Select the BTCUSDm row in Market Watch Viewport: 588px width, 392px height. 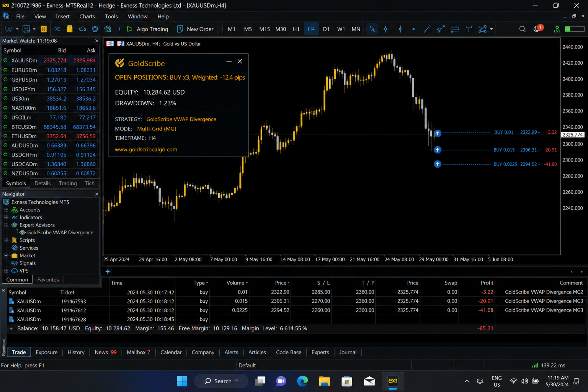(x=50, y=127)
